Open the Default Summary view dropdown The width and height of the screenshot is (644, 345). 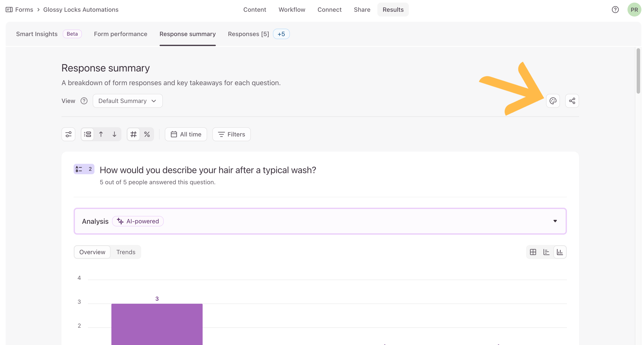(x=128, y=101)
